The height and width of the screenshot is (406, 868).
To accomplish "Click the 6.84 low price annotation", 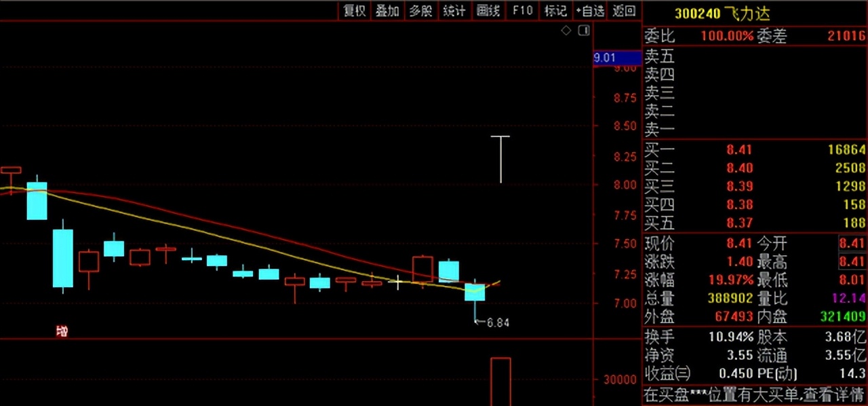I will 495,323.
